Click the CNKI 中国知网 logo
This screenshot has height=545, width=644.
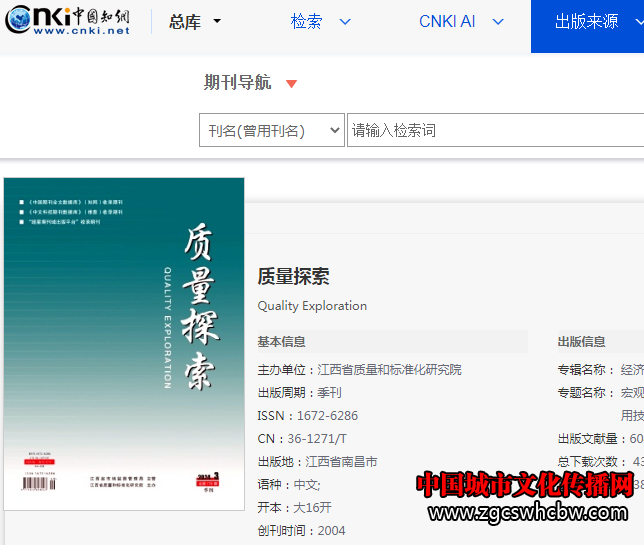67,21
